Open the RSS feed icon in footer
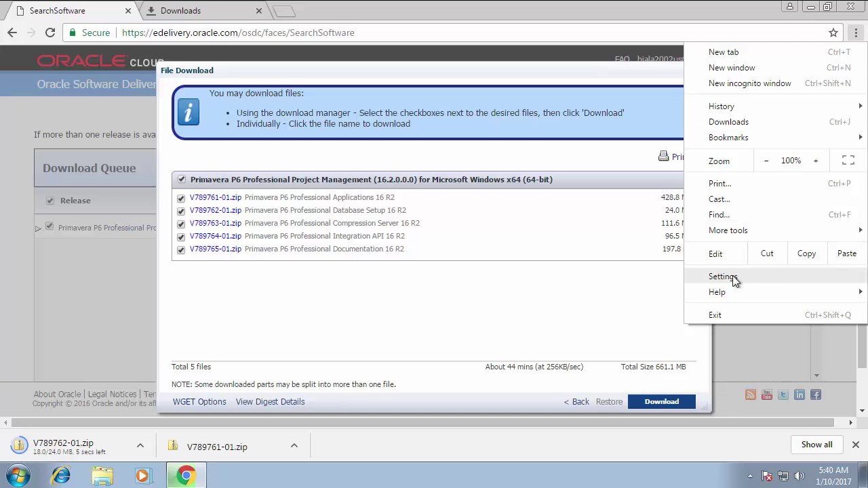The image size is (868, 488). [x=751, y=394]
